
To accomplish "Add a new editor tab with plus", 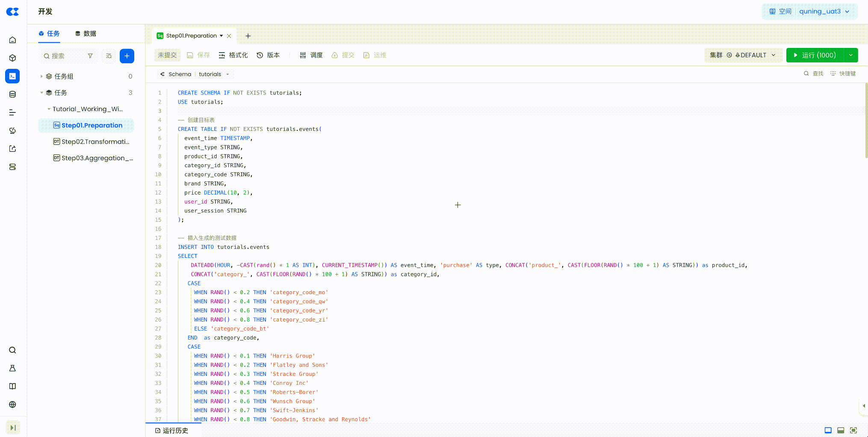I will [248, 36].
